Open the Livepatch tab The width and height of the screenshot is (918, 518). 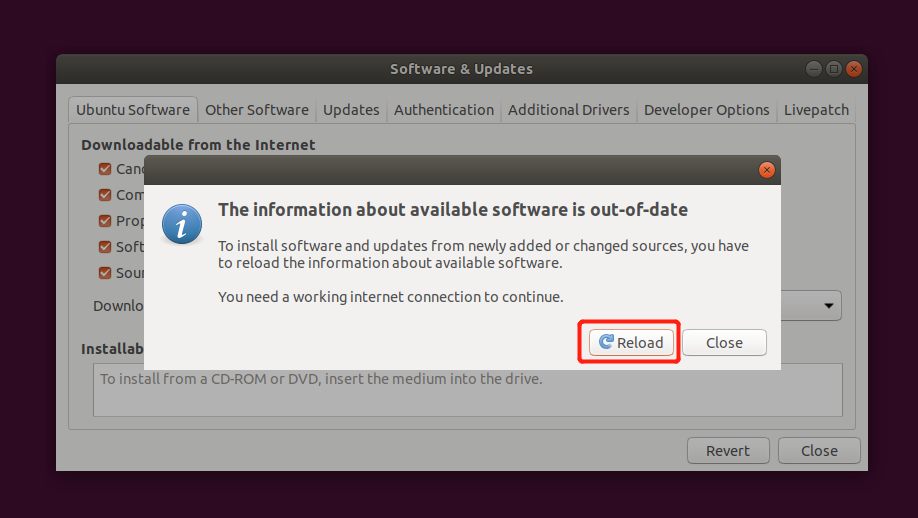(x=816, y=109)
